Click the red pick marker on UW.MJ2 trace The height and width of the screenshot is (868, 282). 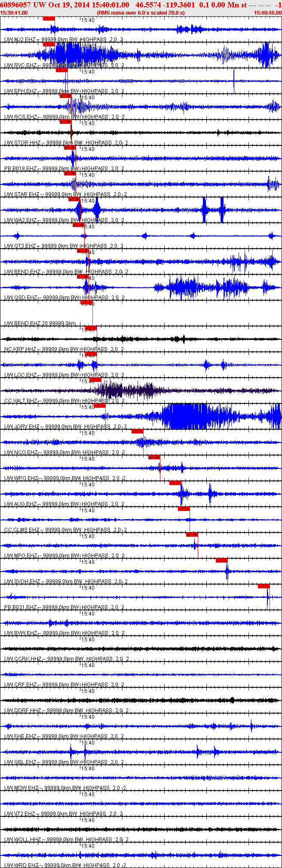point(49,18)
